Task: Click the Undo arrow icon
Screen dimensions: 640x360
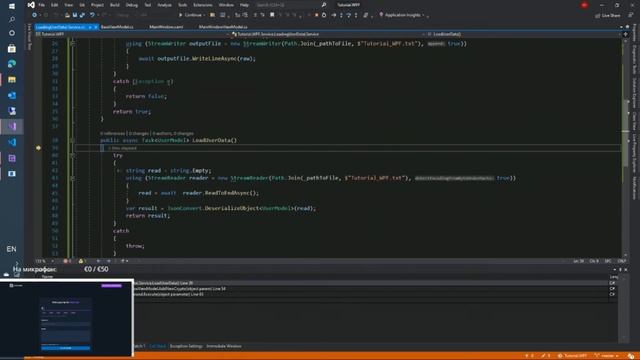Action: (x=92, y=15)
